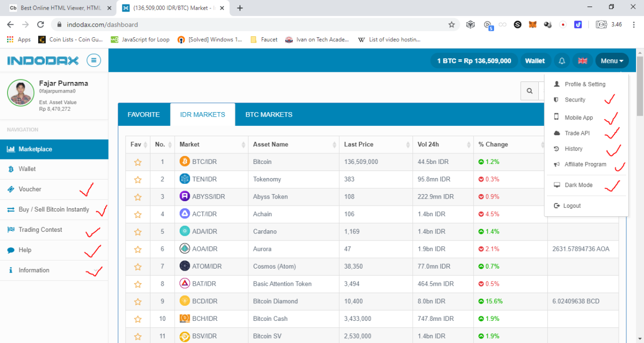The width and height of the screenshot is (644, 343).
Task: Favorite ACT/IDR with its star
Action: point(137,214)
